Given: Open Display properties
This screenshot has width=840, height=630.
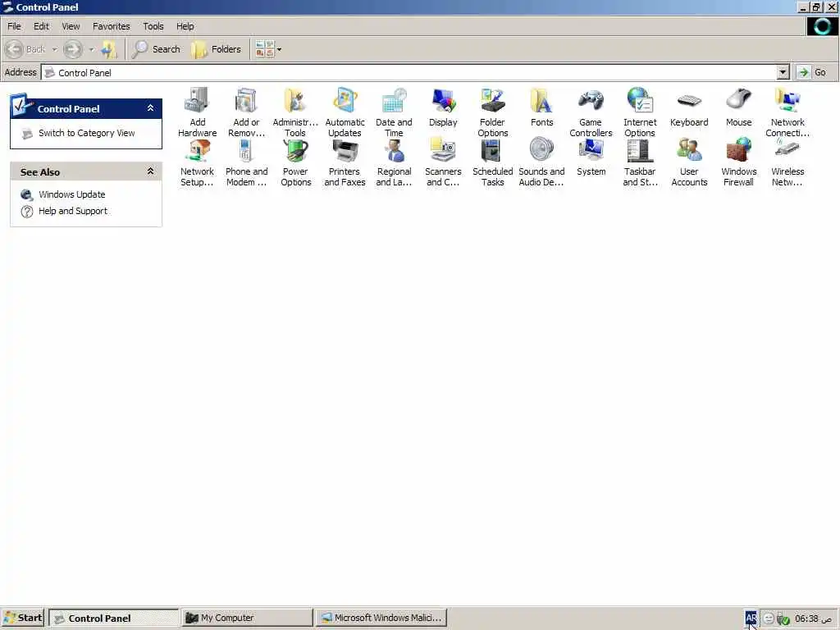Looking at the screenshot, I should pyautogui.click(x=443, y=107).
